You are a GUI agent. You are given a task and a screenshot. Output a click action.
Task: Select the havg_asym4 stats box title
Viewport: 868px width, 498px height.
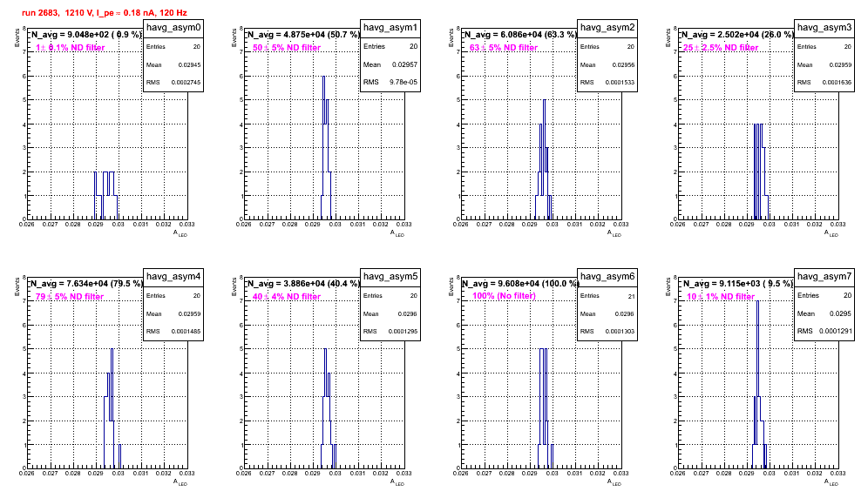pyautogui.click(x=173, y=277)
